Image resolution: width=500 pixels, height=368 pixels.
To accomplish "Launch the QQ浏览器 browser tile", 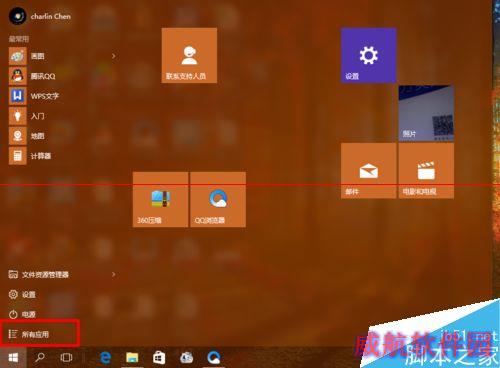I will [x=218, y=200].
